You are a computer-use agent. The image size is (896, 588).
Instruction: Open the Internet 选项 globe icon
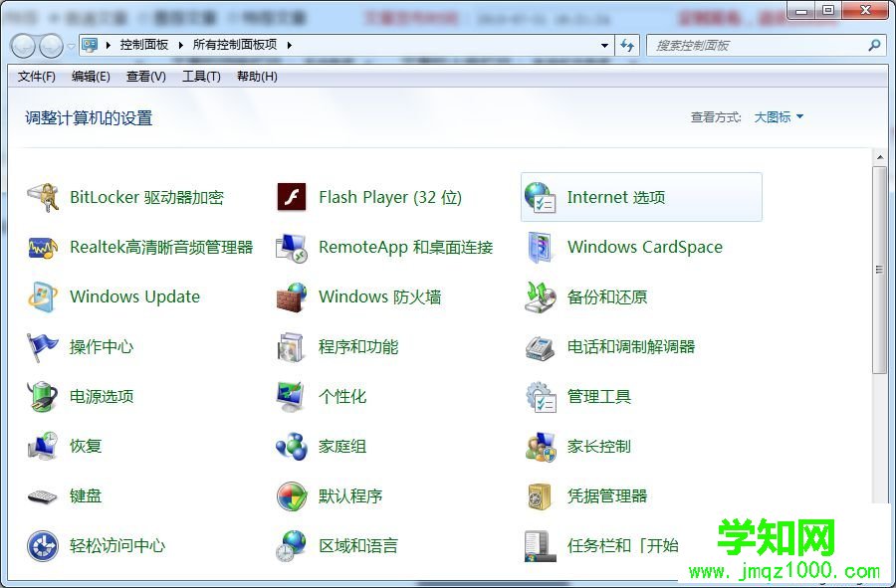pos(540,197)
